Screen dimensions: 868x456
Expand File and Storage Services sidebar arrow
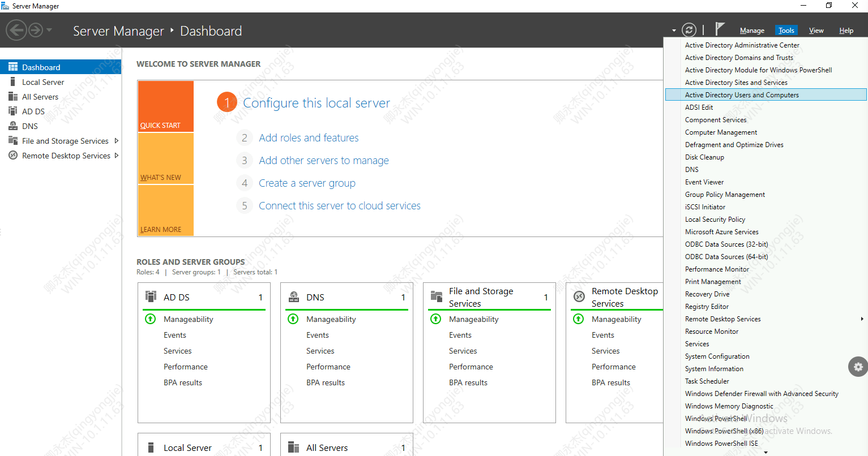(x=117, y=140)
